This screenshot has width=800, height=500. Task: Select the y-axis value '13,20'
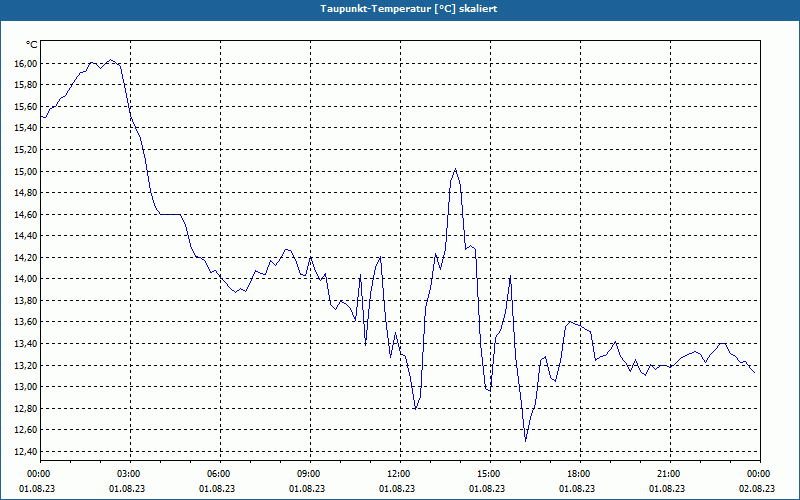28,365
